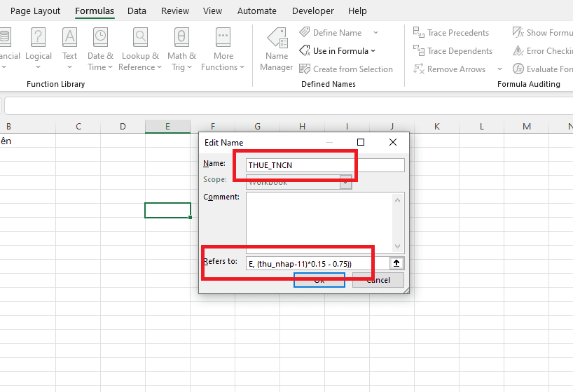Select column C header
Viewport: 573px width, 392px height.
tap(78, 127)
